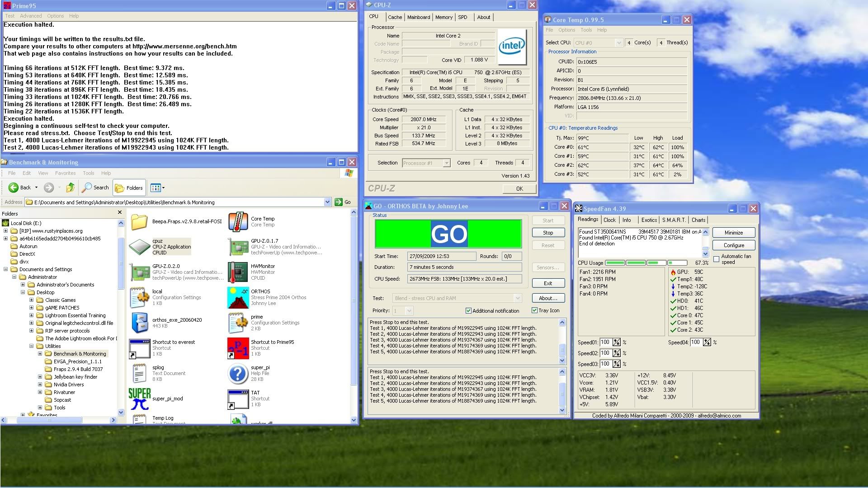Viewport: 868px width, 488px height.
Task: Open the orthos_exe_20060420 archive icon
Action: point(139,323)
